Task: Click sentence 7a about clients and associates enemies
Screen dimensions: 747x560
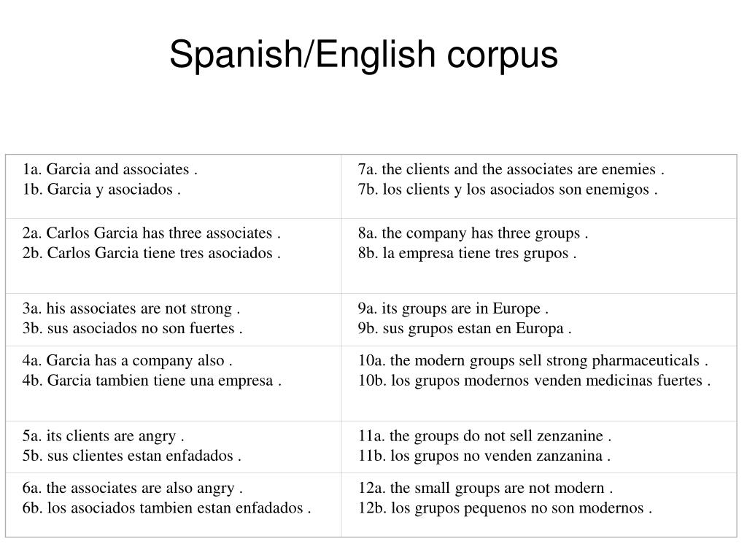Action: (x=511, y=169)
